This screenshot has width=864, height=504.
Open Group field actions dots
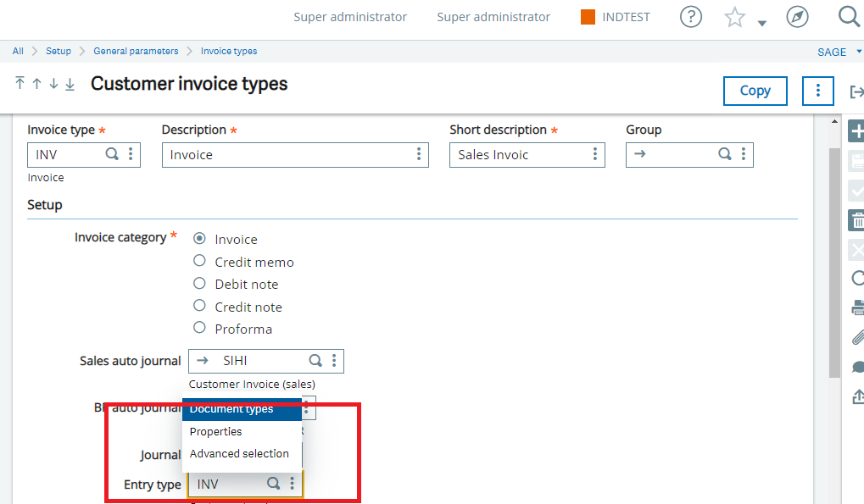pos(744,154)
